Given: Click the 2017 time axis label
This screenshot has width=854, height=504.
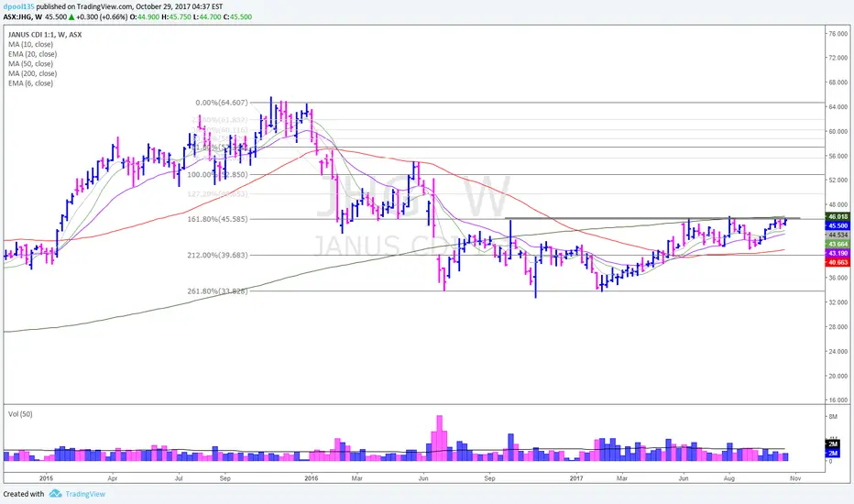Looking at the screenshot, I should click(x=576, y=479).
